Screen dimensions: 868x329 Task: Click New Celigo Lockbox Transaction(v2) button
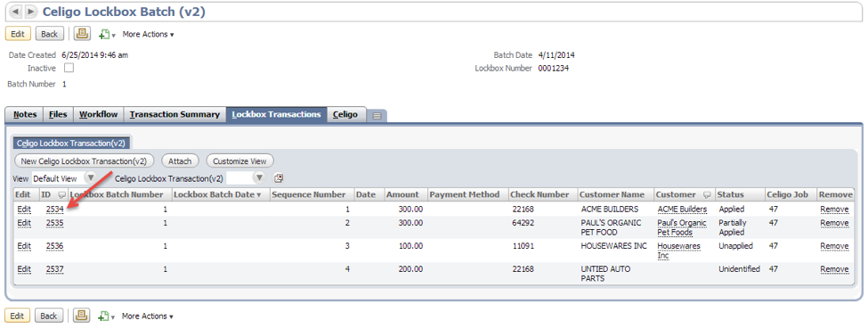coord(84,160)
